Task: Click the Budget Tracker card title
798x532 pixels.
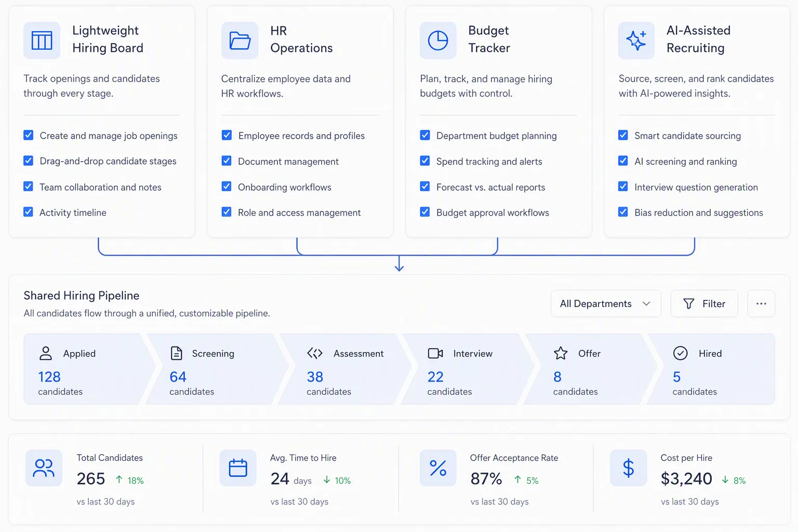Action: click(x=489, y=39)
